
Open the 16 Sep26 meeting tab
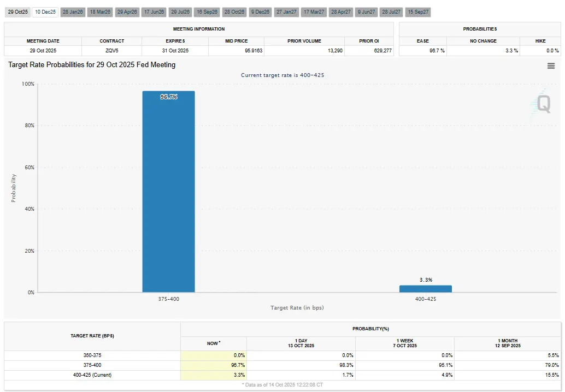pyautogui.click(x=207, y=12)
